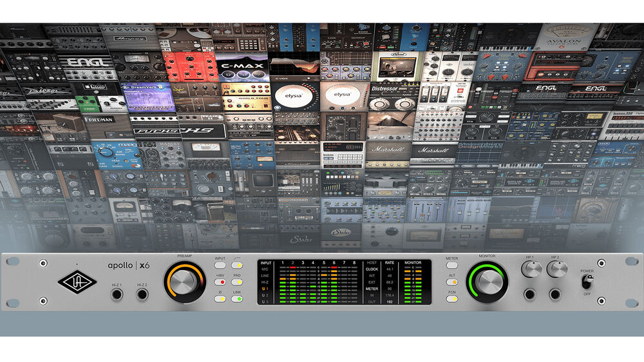Click the CLOCK label on display
Screen dimensions: 644x362
click(x=372, y=269)
